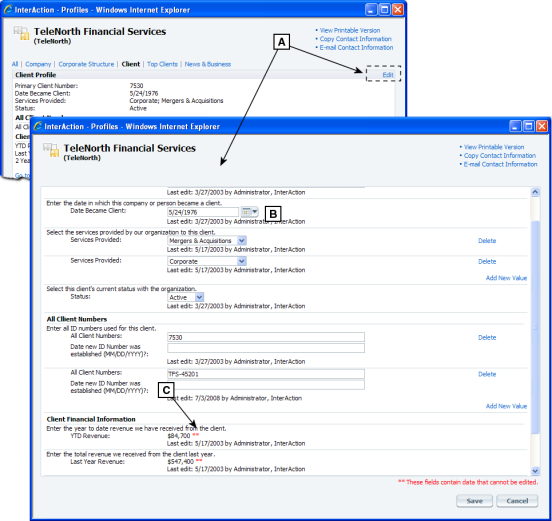Minimize the front InterAction Profiles window
The height and width of the screenshot is (521, 552).
[x=515, y=126]
